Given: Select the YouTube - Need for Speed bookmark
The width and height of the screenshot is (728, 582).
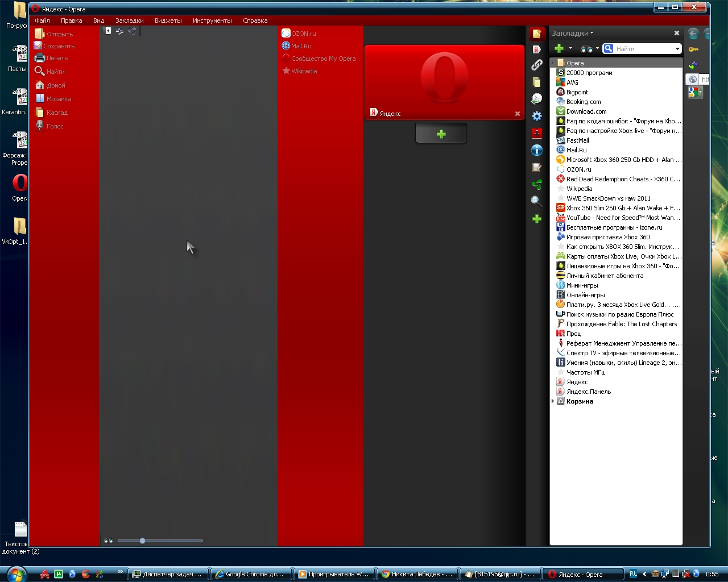Looking at the screenshot, I should click(619, 218).
